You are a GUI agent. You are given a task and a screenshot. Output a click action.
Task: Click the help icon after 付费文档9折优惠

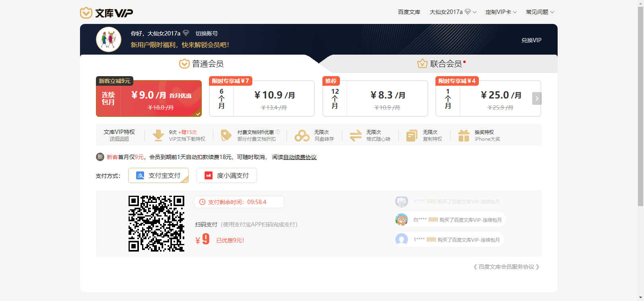pyautogui.click(x=278, y=132)
